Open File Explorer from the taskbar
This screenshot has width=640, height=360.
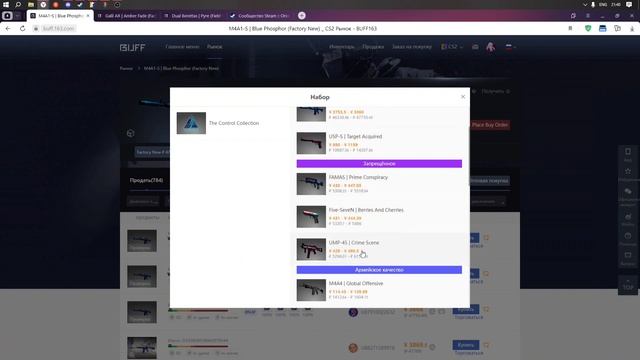pyautogui.click(x=31, y=4)
